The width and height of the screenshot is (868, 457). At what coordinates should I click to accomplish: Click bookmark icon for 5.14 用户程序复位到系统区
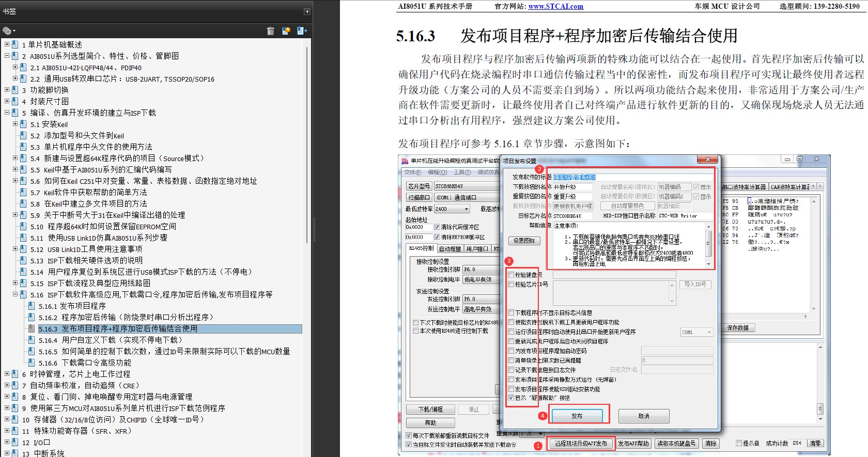[23, 272]
